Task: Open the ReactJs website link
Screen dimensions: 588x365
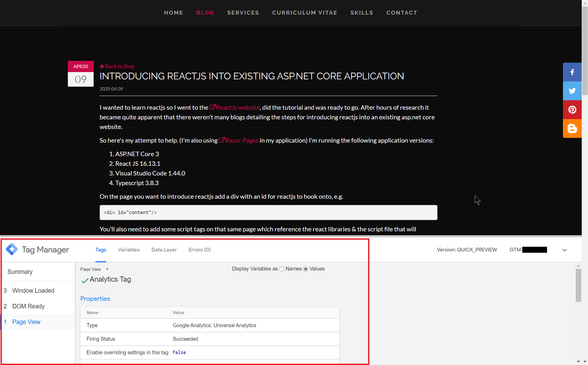Action: [235, 107]
